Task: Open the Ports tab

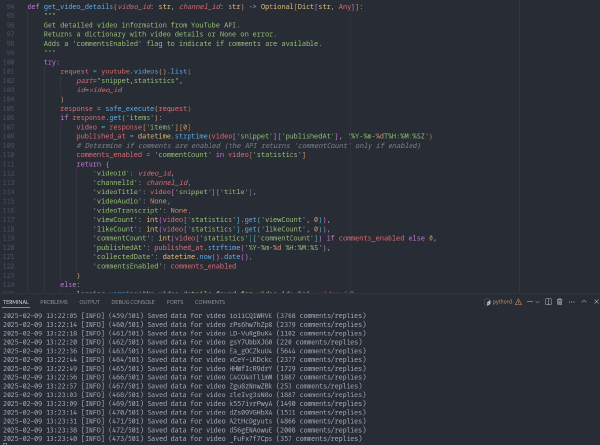Action: (175, 301)
